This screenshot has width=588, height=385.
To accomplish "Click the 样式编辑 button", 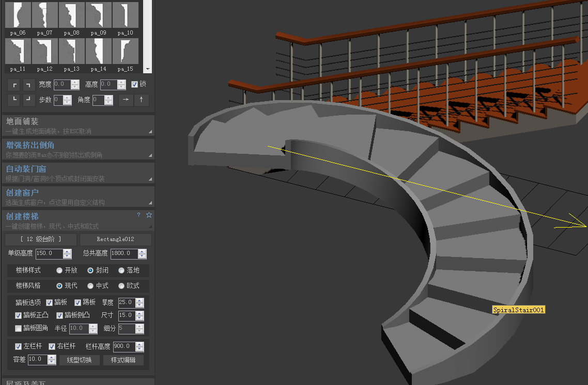I will point(123,360).
